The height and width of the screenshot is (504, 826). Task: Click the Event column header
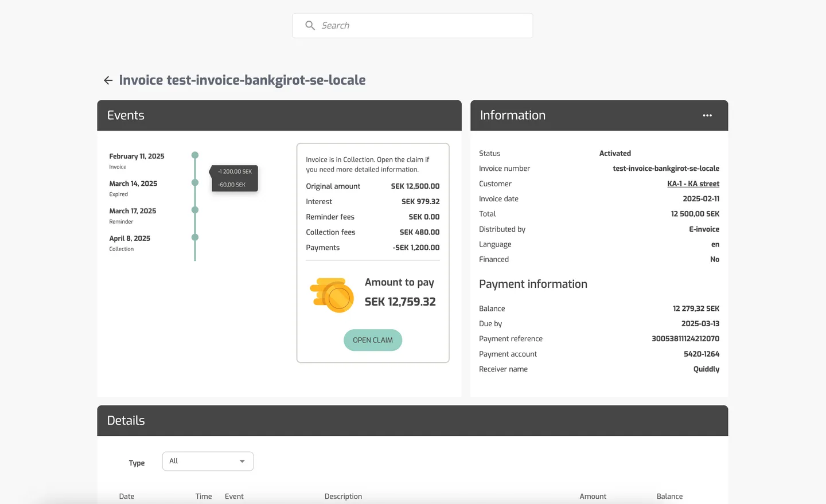click(x=234, y=497)
